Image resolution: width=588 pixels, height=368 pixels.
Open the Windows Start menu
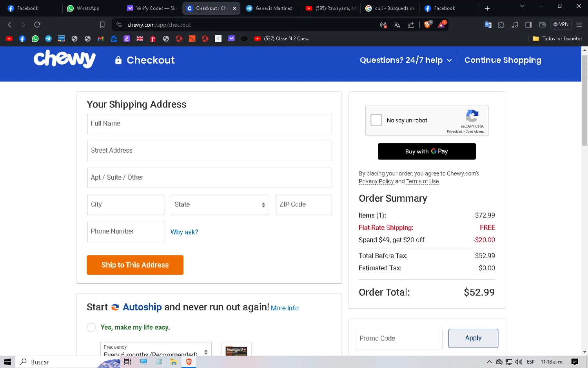(7, 362)
